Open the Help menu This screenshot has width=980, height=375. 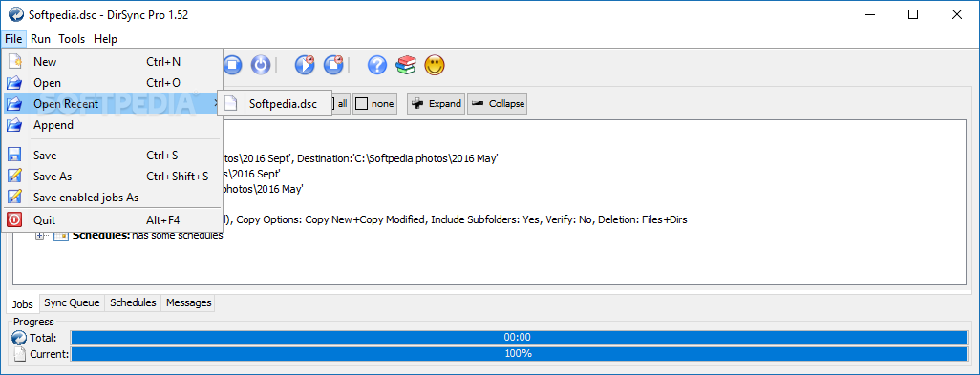point(106,39)
